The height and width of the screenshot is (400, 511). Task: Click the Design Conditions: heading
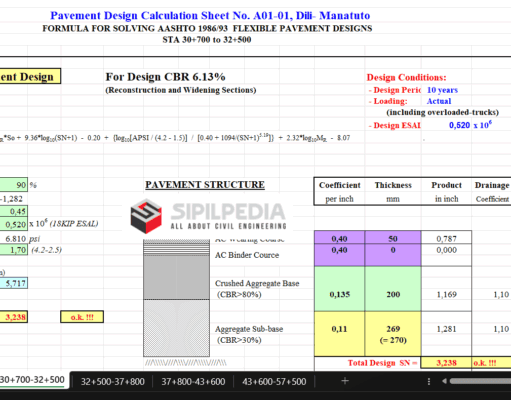(406, 77)
